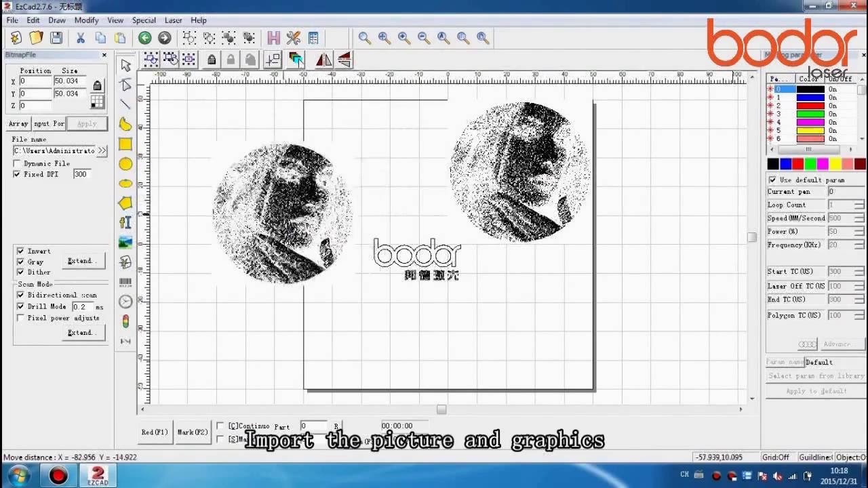Redo with the dark right arrow

(x=164, y=38)
